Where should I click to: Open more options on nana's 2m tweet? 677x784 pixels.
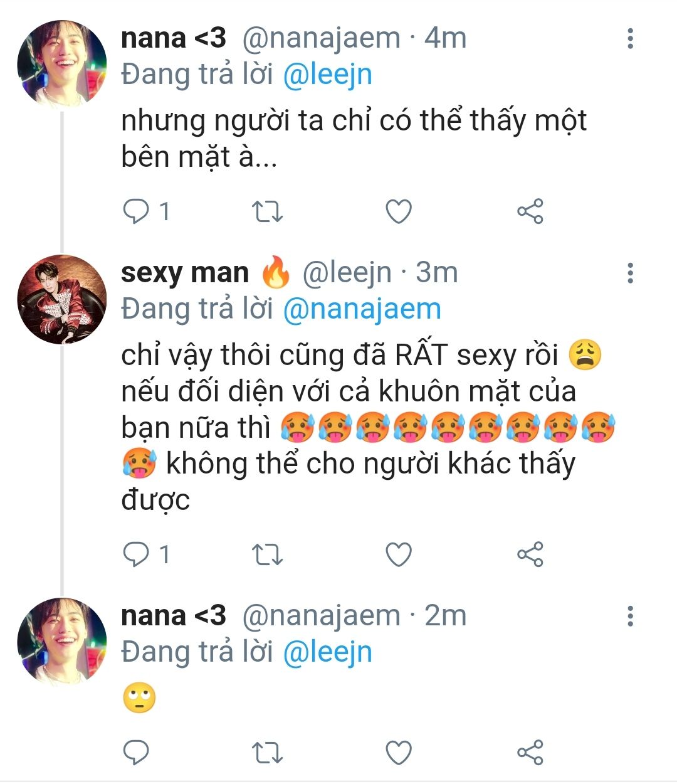click(630, 616)
